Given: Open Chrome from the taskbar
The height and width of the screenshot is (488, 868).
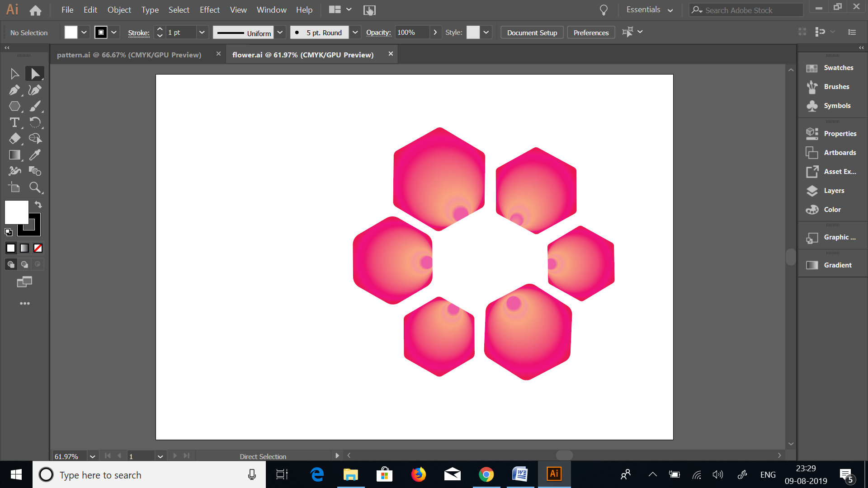Looking at the screenshot, I should click(x=486, y=474).
